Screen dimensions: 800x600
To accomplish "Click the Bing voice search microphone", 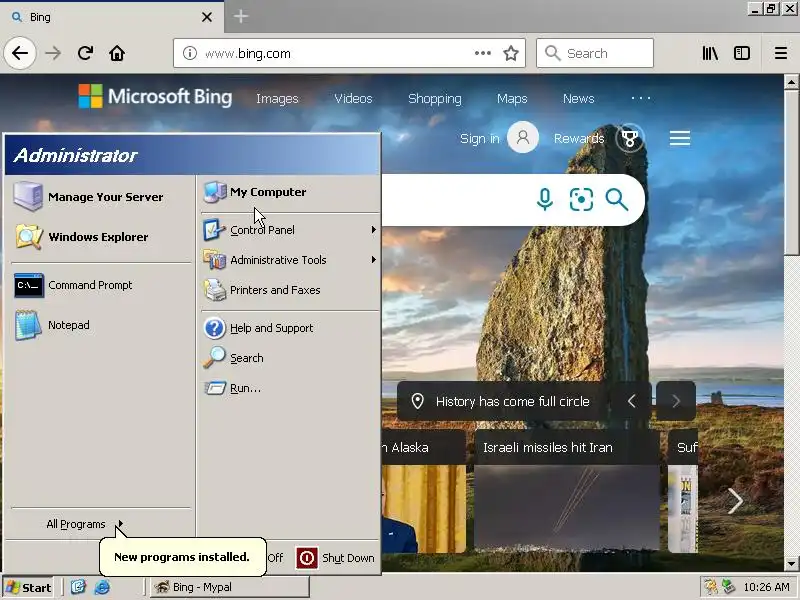I will pyautogui.click(x=544, y=199).
